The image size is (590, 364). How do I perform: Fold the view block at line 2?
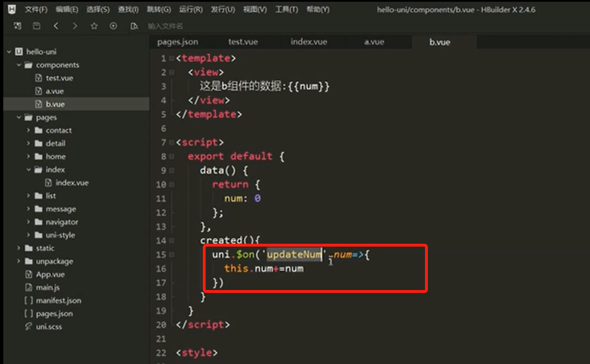[x=171, y=72]
